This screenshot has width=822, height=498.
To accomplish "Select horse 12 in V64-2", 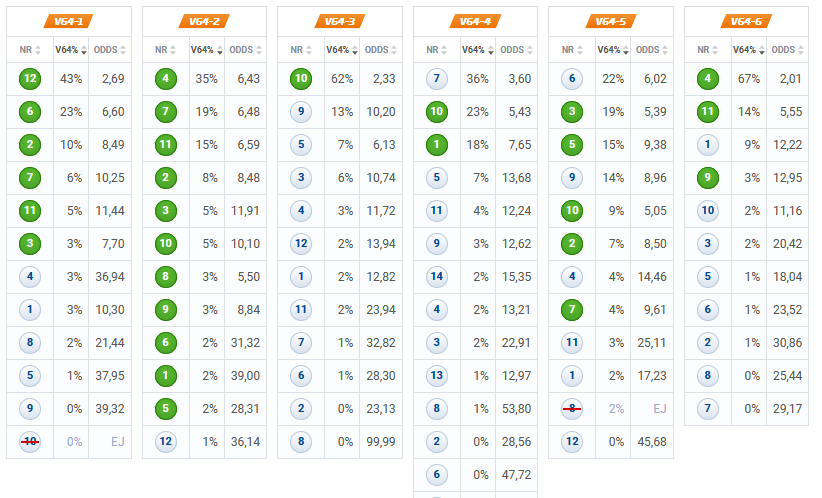I will [x=166, y=441].
